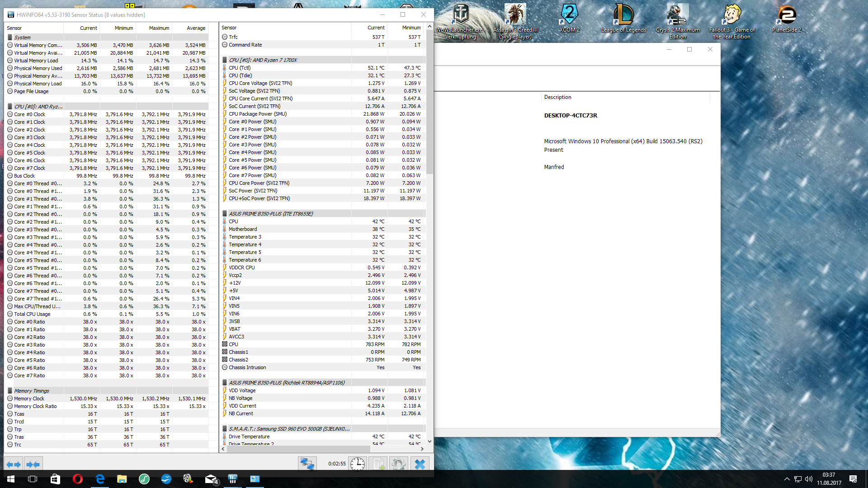
Task: Click the collapse columns arrows button
Action: click(x=33, y=464)
